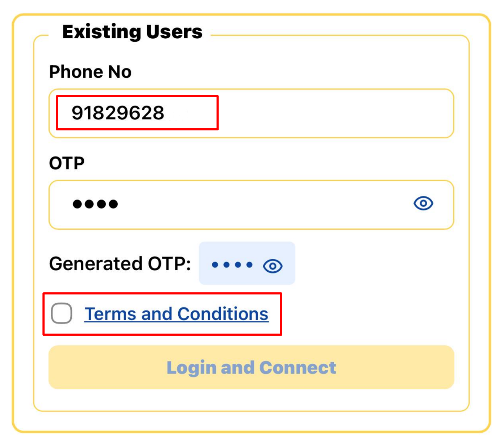Click the Generated OTP display box
Screen dimensions: 502x448
coord(247,264)
